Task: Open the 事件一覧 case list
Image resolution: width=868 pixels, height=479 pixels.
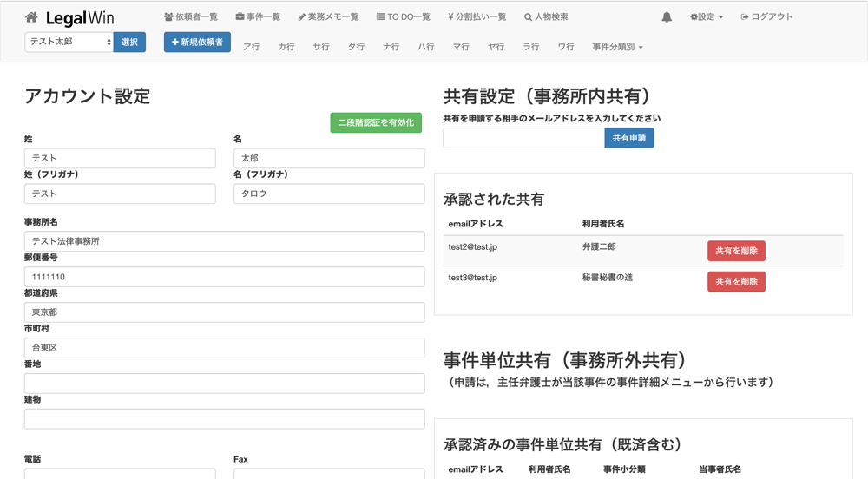Action: click(x=258, y=17)
